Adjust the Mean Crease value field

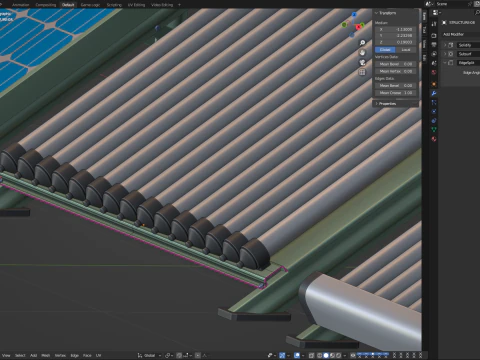tap(396, 93)
